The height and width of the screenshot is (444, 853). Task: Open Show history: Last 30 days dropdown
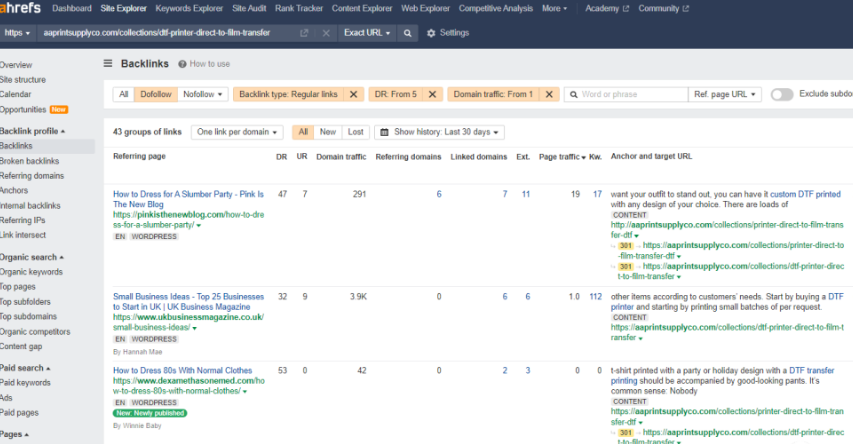[x=439, y=132]
